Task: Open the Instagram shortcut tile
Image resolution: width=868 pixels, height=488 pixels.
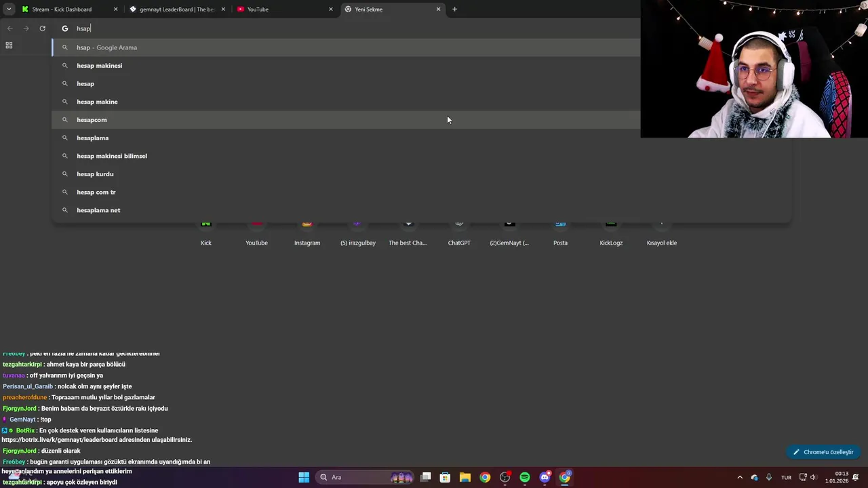Action: pyautogui.click(x=307, y=233)
